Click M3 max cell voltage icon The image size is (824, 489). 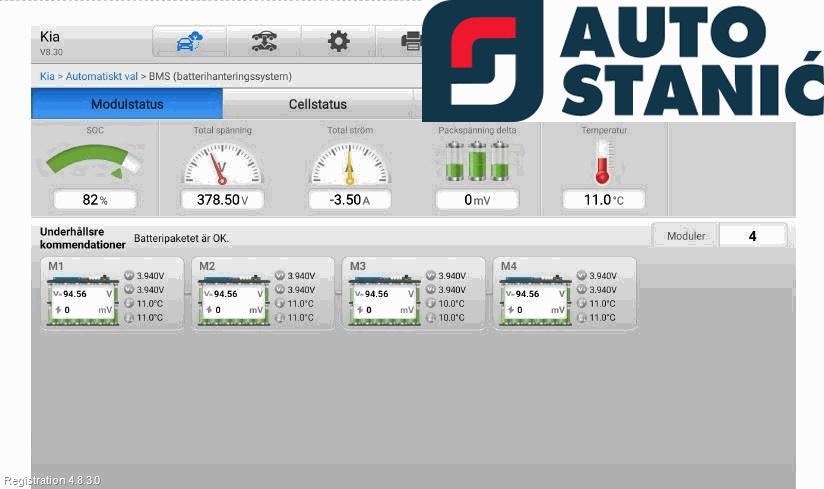tap(430, 275)
